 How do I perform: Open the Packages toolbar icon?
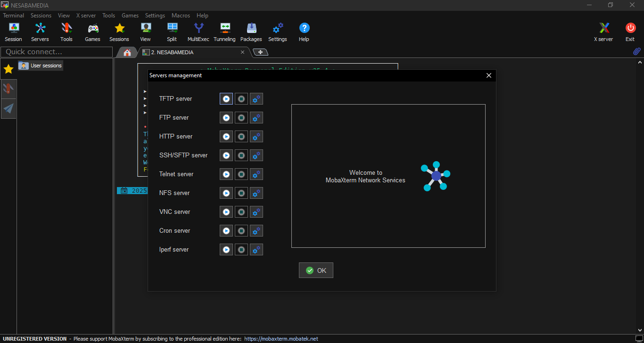click(x=251, y=32)
